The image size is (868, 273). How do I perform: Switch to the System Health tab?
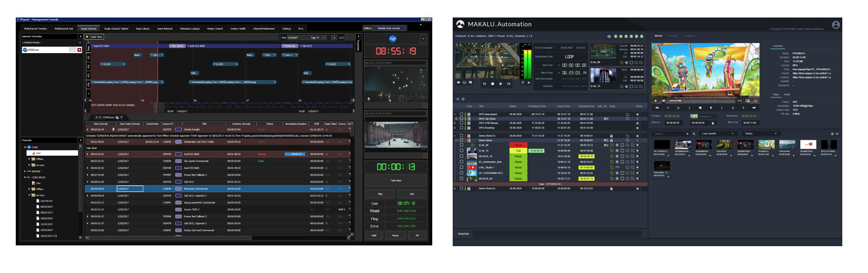tap(238, 28)
